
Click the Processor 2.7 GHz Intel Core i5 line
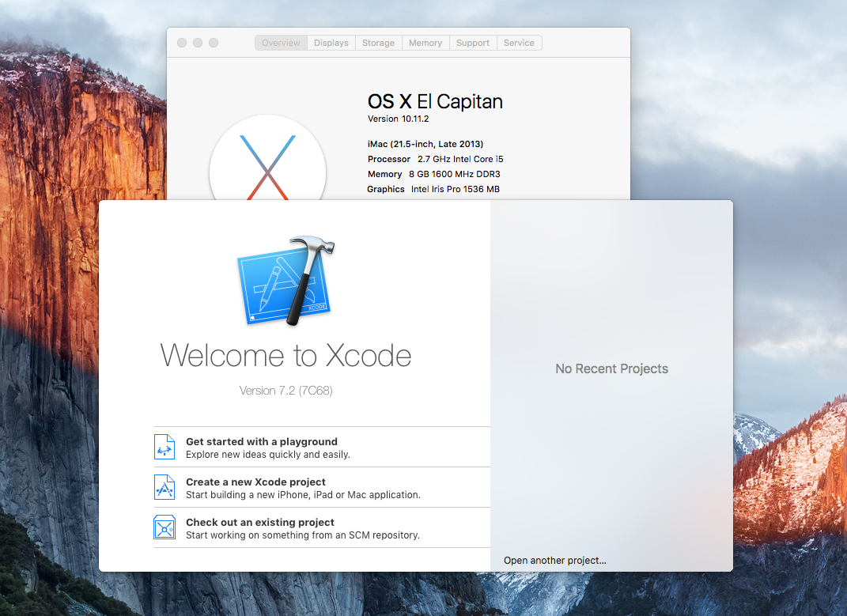pos(436,159)
